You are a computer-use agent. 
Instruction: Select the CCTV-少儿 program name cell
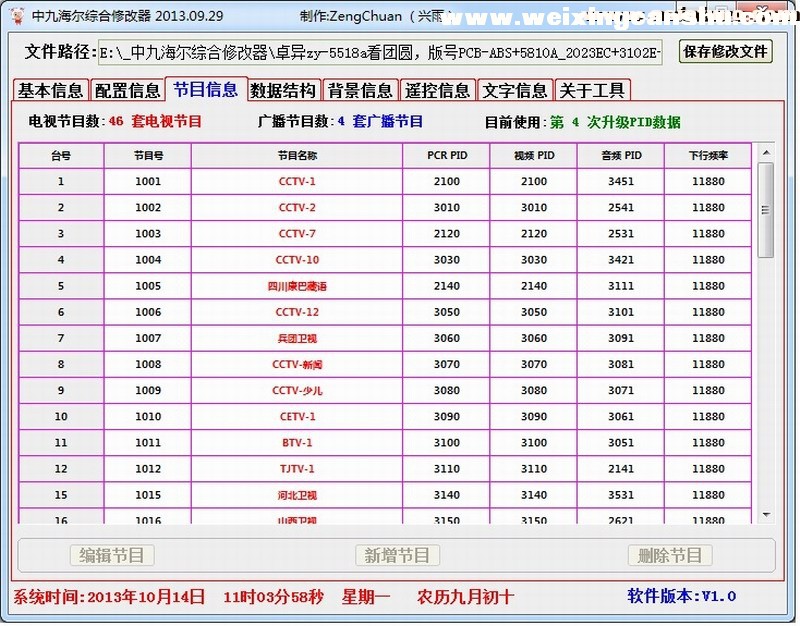[x=297, y=391]
